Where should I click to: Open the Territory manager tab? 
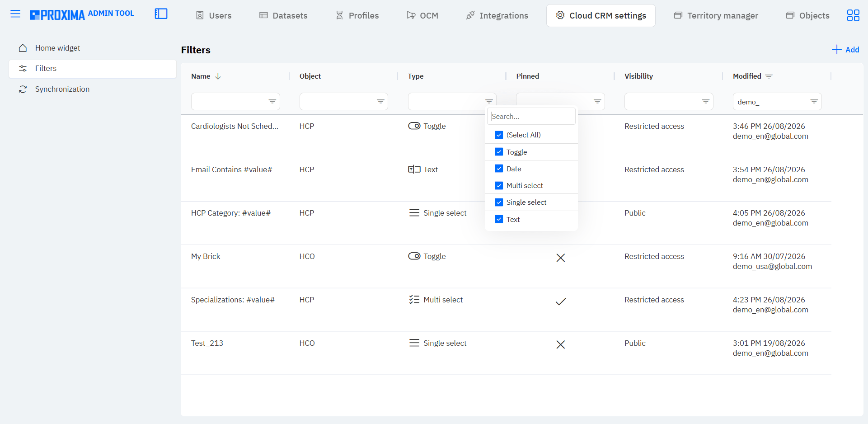tap(716, 15)
